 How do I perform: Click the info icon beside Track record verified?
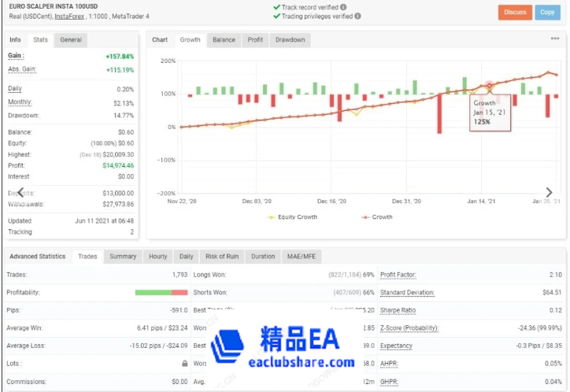click(342, 6)
